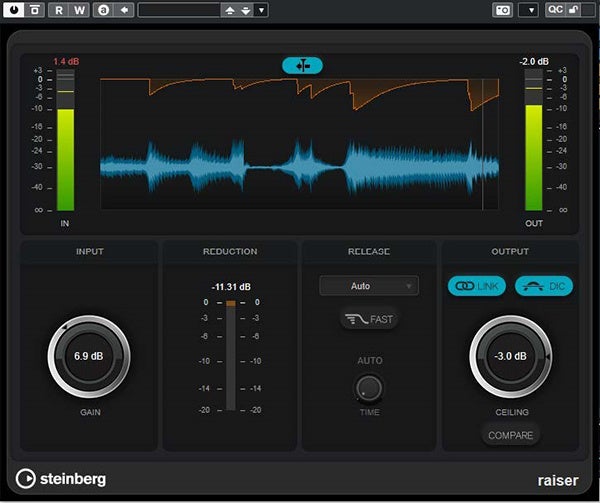600x503 pixels.
Task: Click the RELEASE section header
Action: (369, 251)
